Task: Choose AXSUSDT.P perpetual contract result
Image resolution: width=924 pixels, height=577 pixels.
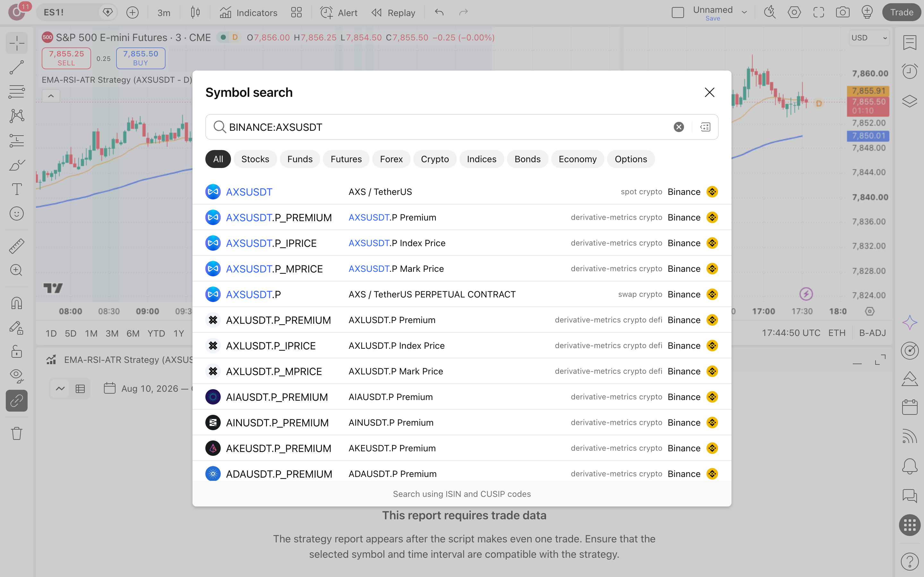Action: 462,294
